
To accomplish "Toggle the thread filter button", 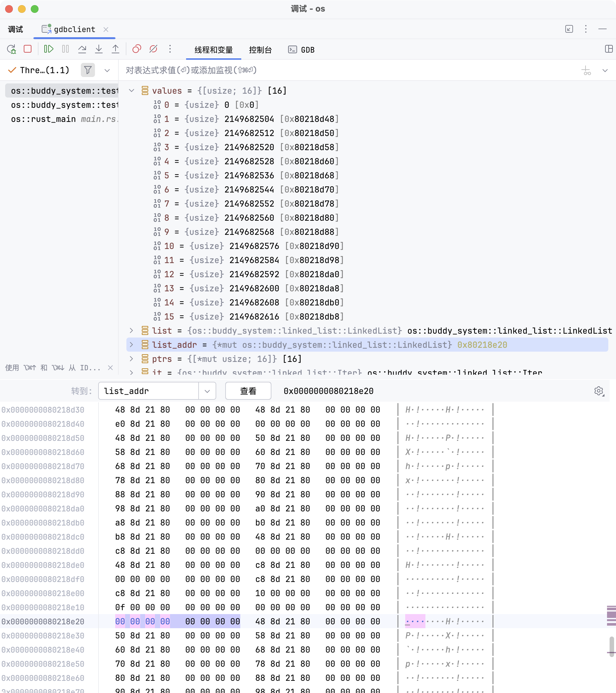I will 88,70.
